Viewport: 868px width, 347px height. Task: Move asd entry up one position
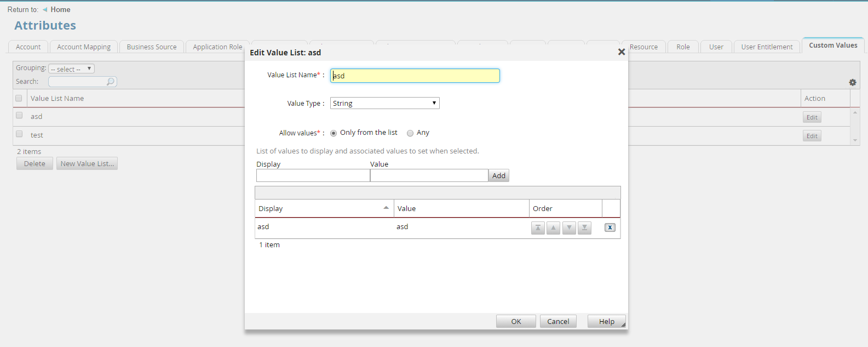[553, 228]
